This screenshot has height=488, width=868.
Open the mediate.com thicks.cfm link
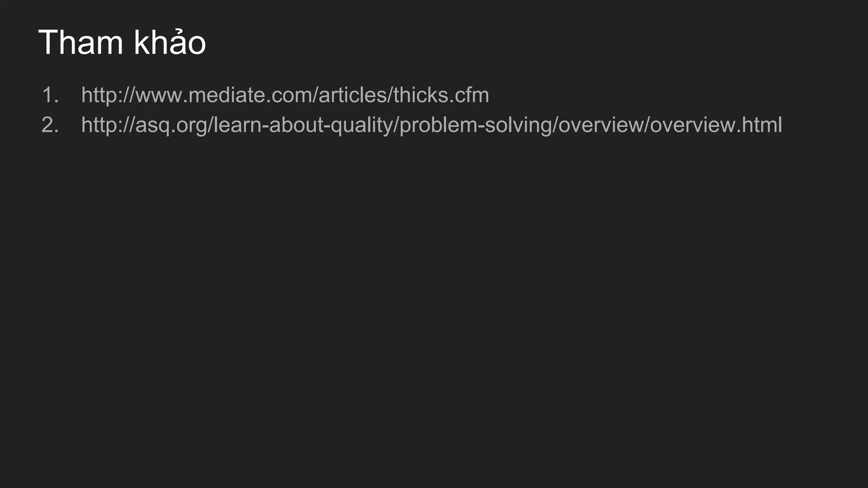[285, 95]
